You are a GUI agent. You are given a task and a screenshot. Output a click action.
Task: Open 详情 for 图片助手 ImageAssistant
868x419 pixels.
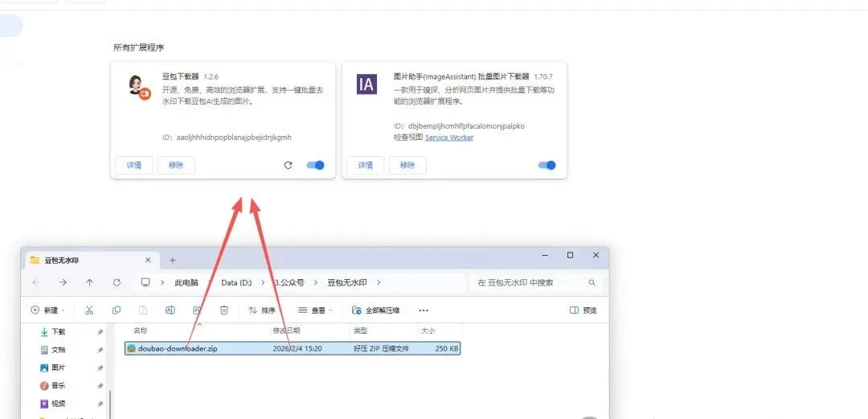point(366,165)
